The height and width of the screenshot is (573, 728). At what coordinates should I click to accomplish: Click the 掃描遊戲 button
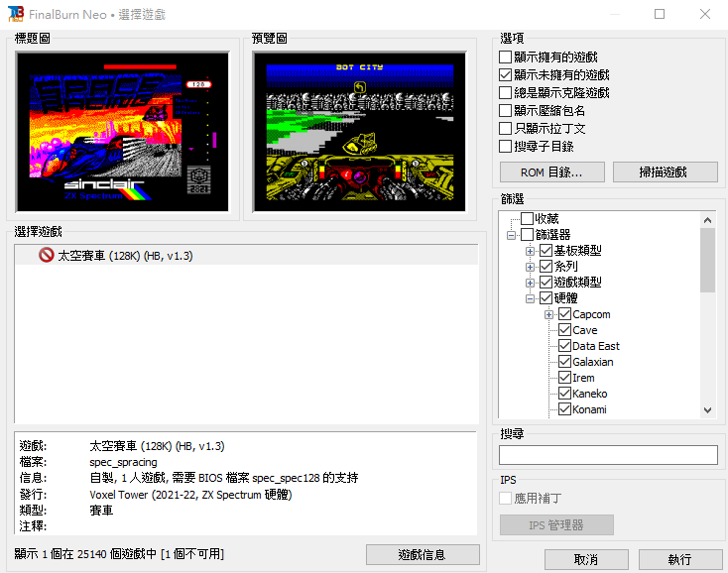pyautogui.click(x=665, y=172)
